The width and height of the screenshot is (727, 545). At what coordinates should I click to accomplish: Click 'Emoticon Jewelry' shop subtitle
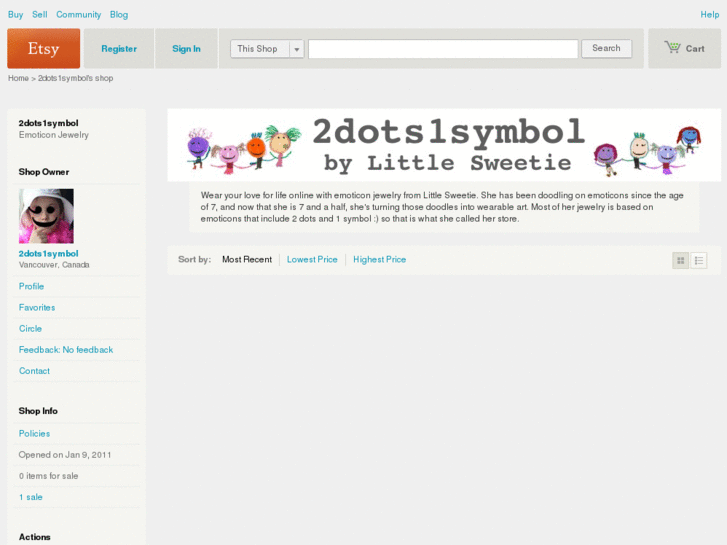tap(54, 135)
